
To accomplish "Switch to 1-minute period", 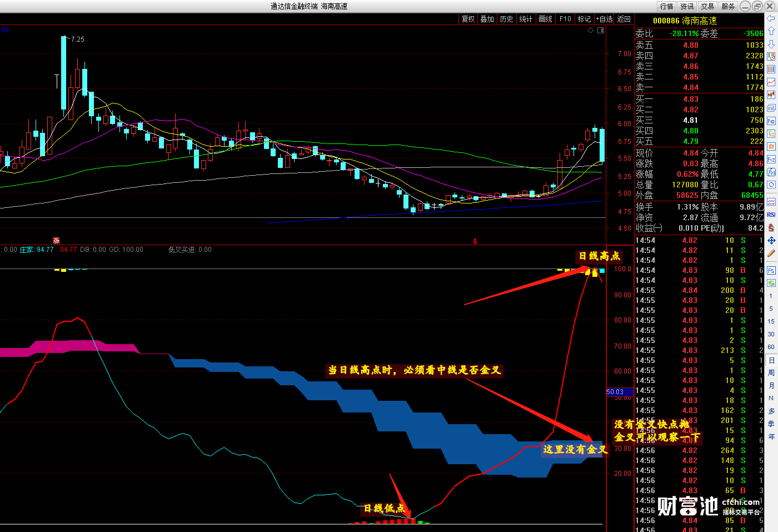I will tap(771, 296).
